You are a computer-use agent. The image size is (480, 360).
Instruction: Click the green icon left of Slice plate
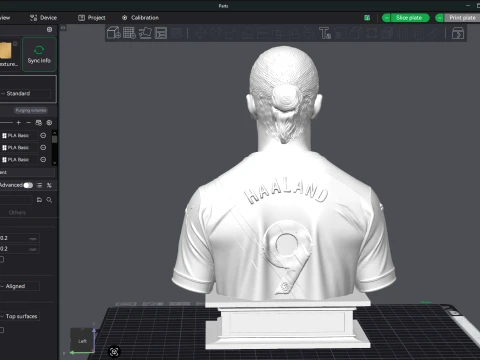tap(367, 18)
